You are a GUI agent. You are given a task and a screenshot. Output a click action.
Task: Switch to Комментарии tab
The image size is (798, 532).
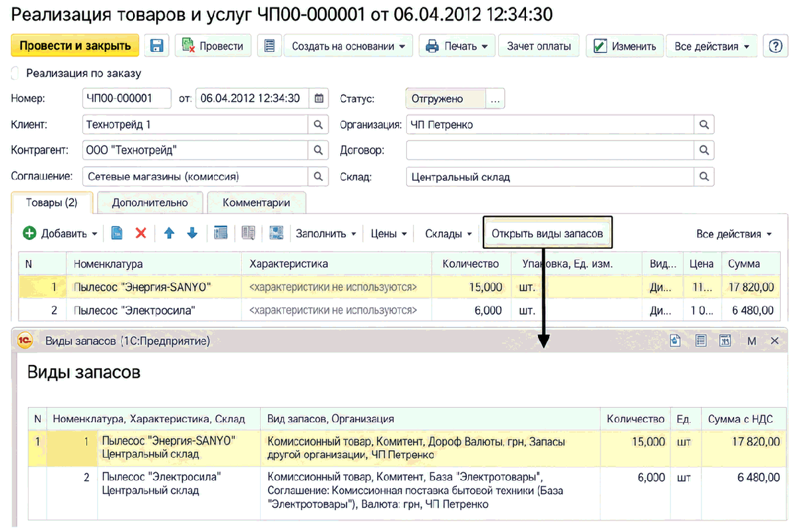[x=257, y=202]
